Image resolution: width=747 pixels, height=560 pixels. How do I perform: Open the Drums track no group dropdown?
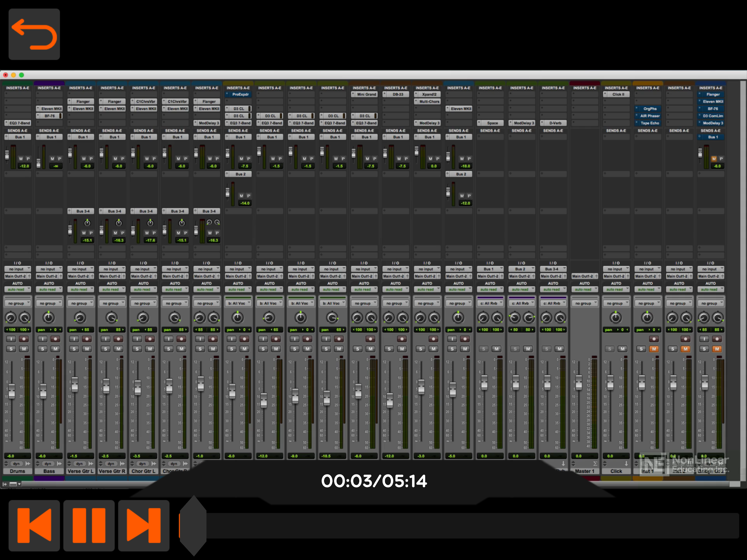tap(17, 303)
